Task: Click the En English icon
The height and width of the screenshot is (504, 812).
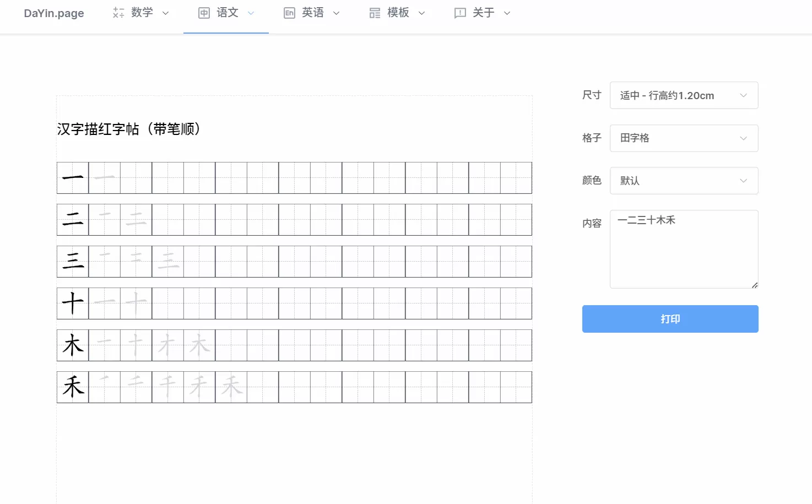Action: (x=289, y=12)
